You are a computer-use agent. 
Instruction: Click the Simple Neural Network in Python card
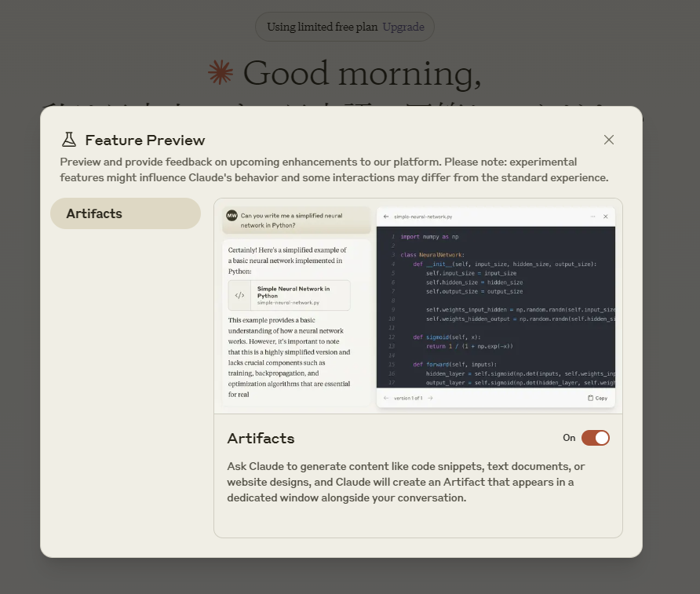click(289, 295)
